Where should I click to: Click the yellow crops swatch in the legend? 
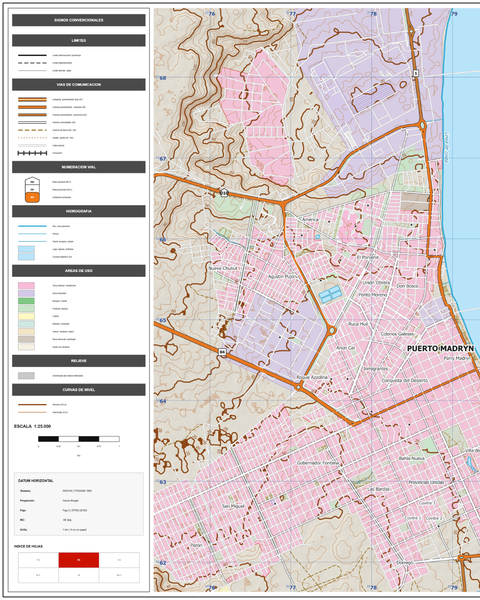(x=26, y=316)
